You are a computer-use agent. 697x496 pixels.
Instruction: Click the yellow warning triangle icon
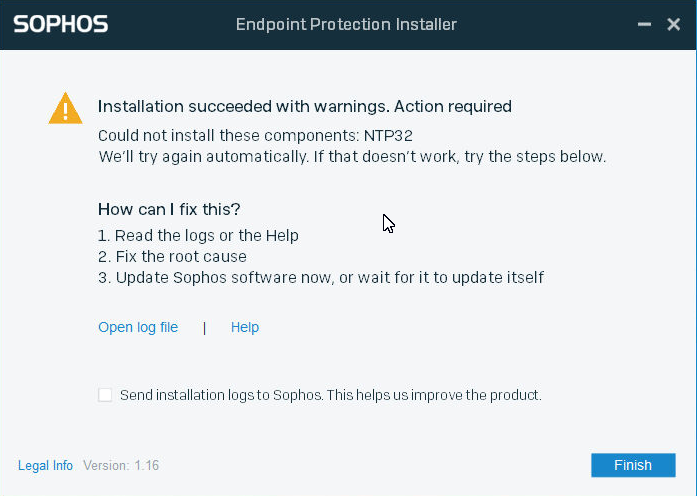pyautogui.click(x=65, y=108)
